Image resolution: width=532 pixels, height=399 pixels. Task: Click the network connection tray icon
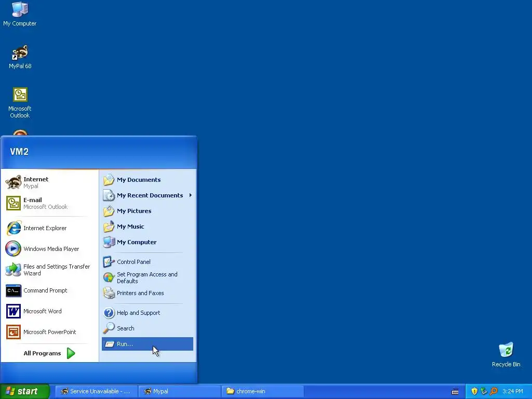(x=484, y=391)
